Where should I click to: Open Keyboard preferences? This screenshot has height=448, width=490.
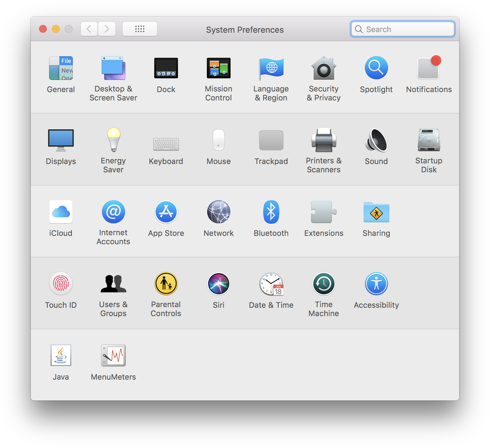click(166, 144)
